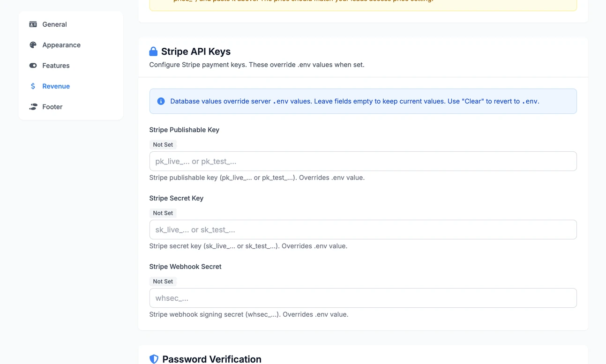606x364 pixels.
Task: Open the Footer settings section
Action: pos(71,107)
